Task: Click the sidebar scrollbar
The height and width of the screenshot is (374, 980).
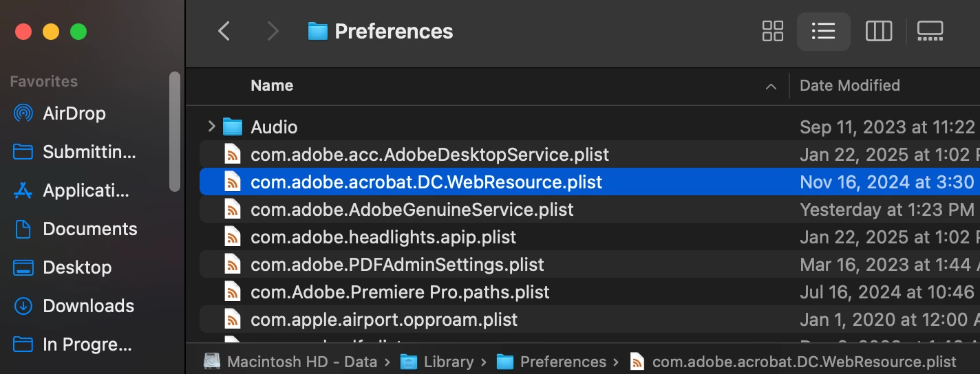Action: (175, 131)
